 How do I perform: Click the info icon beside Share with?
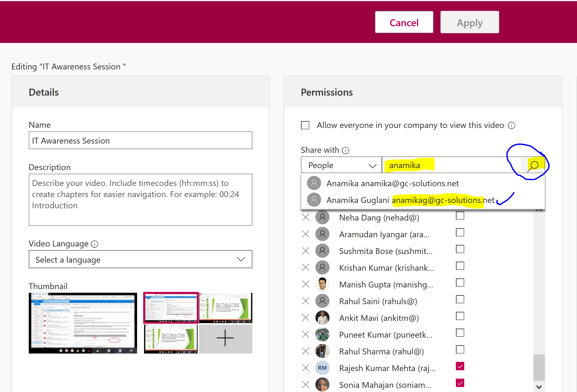point(346,151)
